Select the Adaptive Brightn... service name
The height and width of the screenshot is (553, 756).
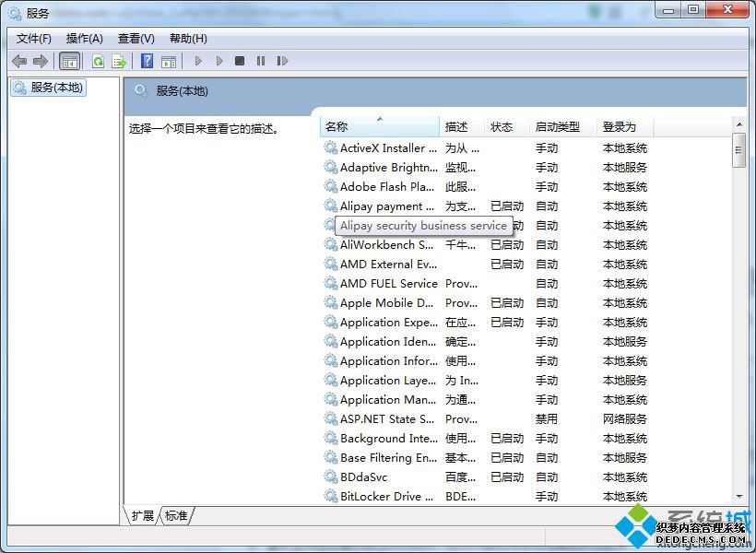[389, 168]
